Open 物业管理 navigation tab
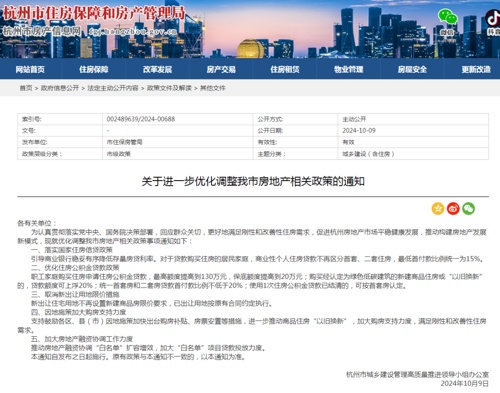This screenshot has height=393, width=500. (x=349, y=69)
